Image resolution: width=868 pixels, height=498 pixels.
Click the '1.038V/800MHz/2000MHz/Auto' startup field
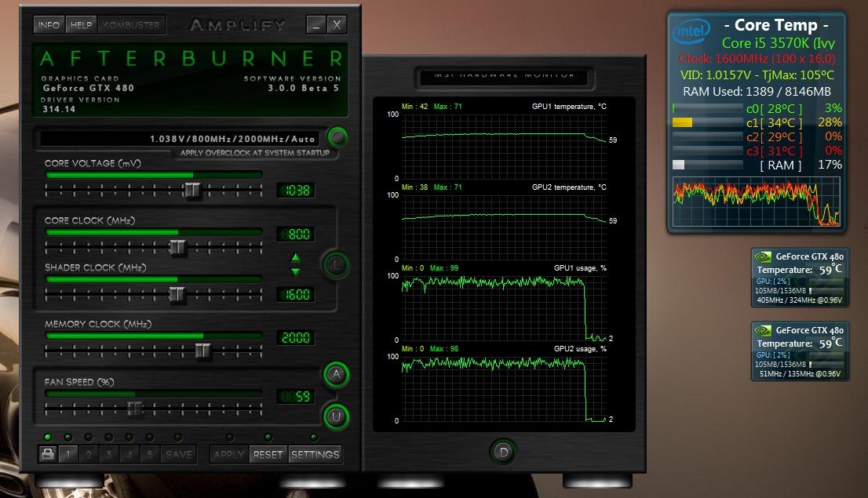(x=181, y=138)
